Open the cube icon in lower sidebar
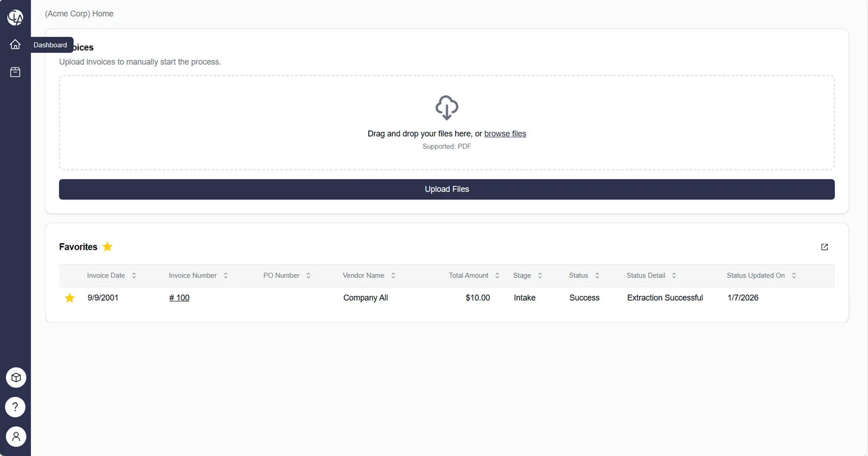868x456 pixels. 16,377
